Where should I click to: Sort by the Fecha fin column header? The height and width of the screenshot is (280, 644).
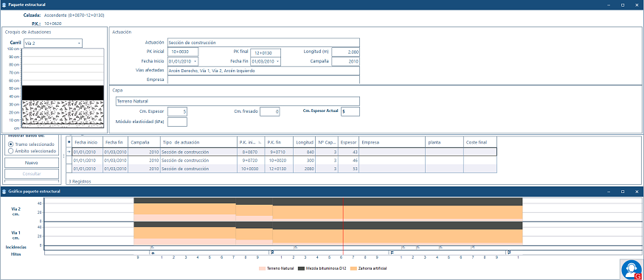115,142
